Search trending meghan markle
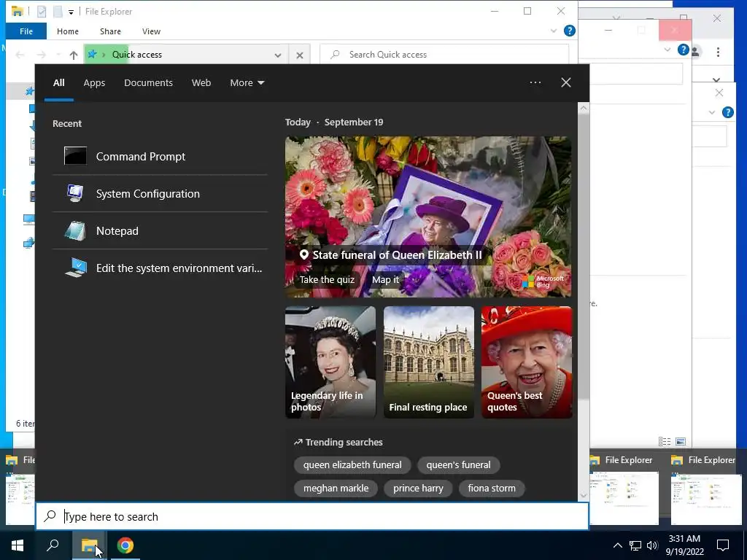 (x=336, y=488)
